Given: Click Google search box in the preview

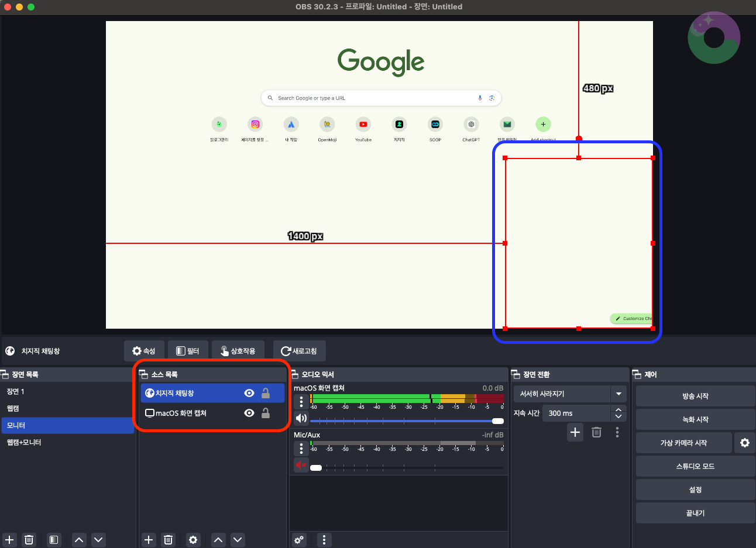Looking at the screenshot, I should click(x=381, y=98).
